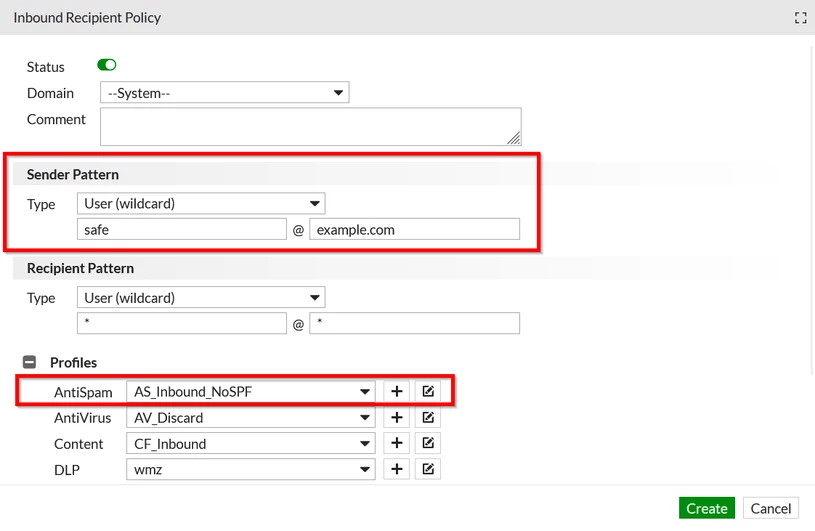The width and height of the screenshot is (815, 531).
Task: Click the Content label
Action: 78,444
